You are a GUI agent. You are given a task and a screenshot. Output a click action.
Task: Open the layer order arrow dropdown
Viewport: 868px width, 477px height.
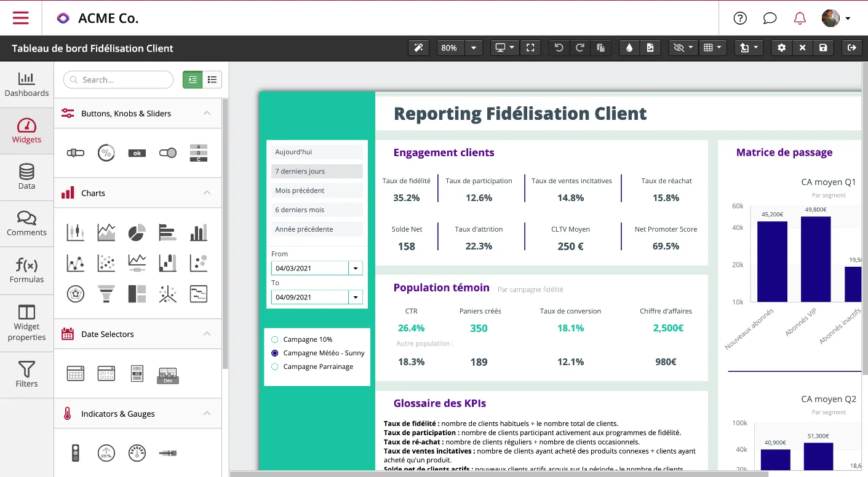point(749,48)
